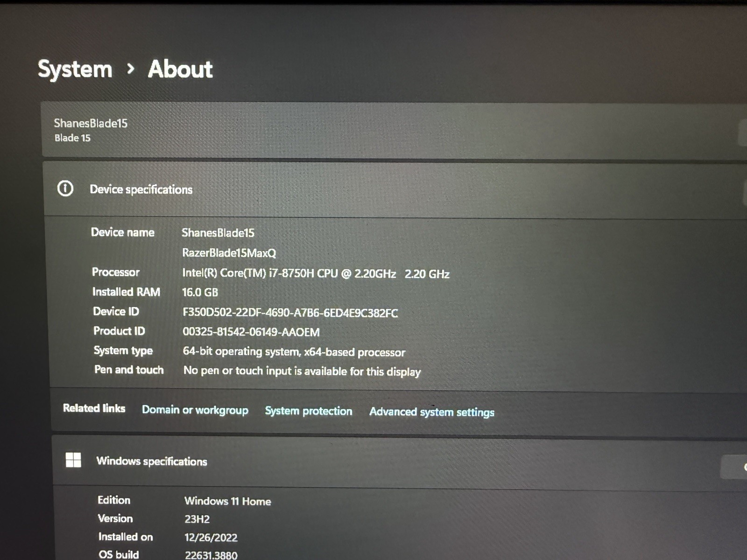
Task: Select device name value ShanesBlade15
Action: pos(218,233)
